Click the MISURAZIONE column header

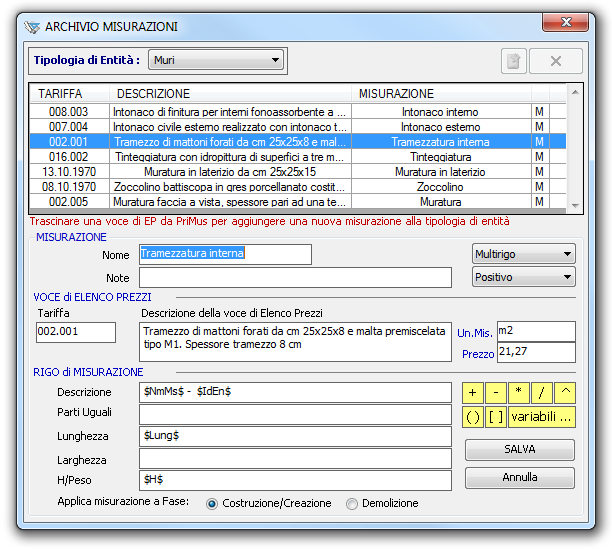(441, 94)
